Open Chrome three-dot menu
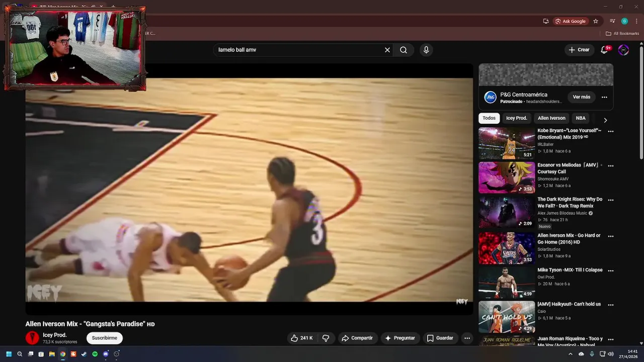 (x=636, y=21)
